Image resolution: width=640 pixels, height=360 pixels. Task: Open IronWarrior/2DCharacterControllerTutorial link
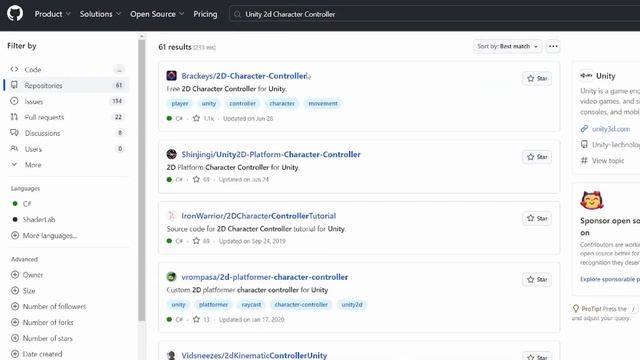[x=259, y=216]
